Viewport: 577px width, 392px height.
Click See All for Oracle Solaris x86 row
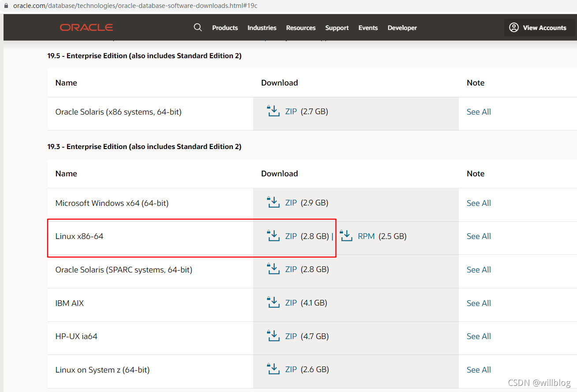479,112
